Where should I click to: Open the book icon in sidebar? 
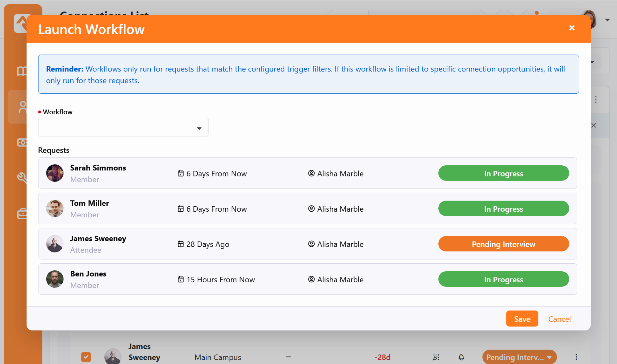(22, 71)
